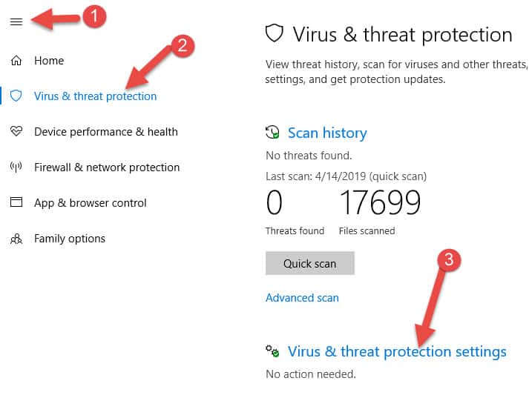Open Family options page
This screenshot has width=532, height=398.
(x=70, y=239)
